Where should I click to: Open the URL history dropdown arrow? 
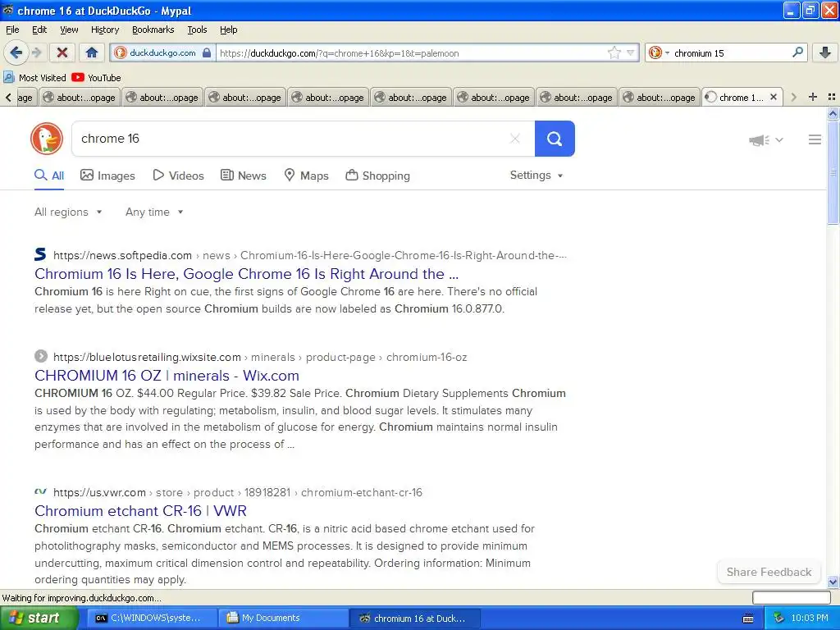pos(631,52)
